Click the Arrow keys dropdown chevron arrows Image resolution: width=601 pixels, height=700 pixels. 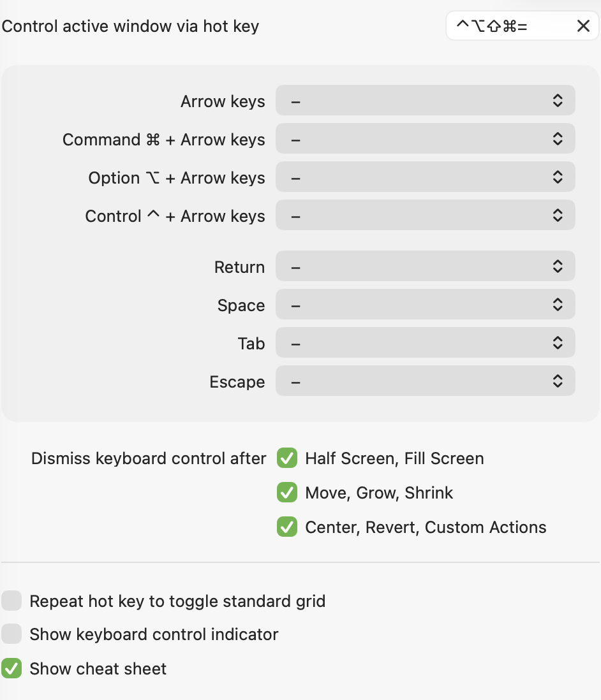point(557,101)
